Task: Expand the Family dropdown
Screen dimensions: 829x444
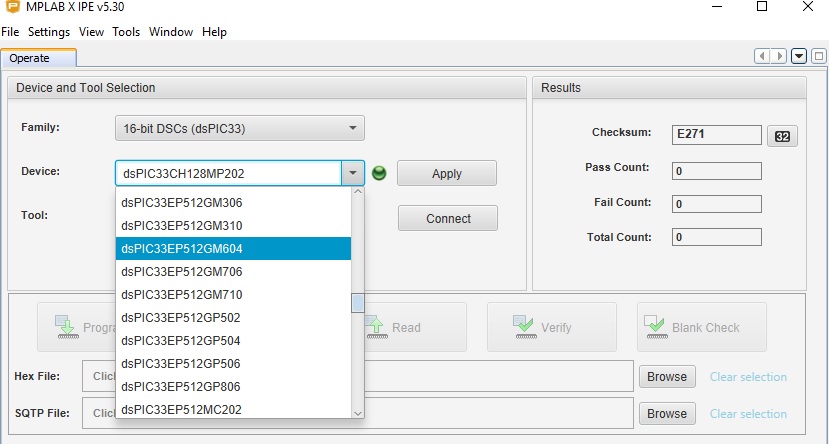Action: point(352,128)
